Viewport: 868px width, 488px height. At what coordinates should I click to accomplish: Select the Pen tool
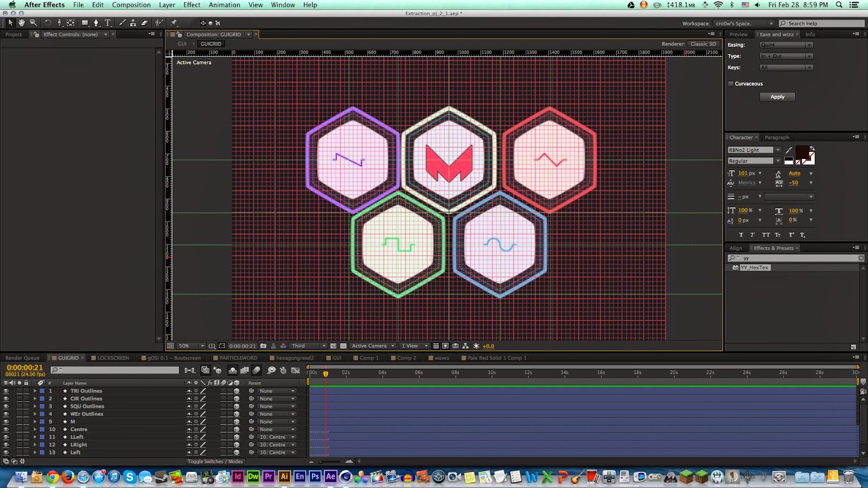[x=96, y=23]
